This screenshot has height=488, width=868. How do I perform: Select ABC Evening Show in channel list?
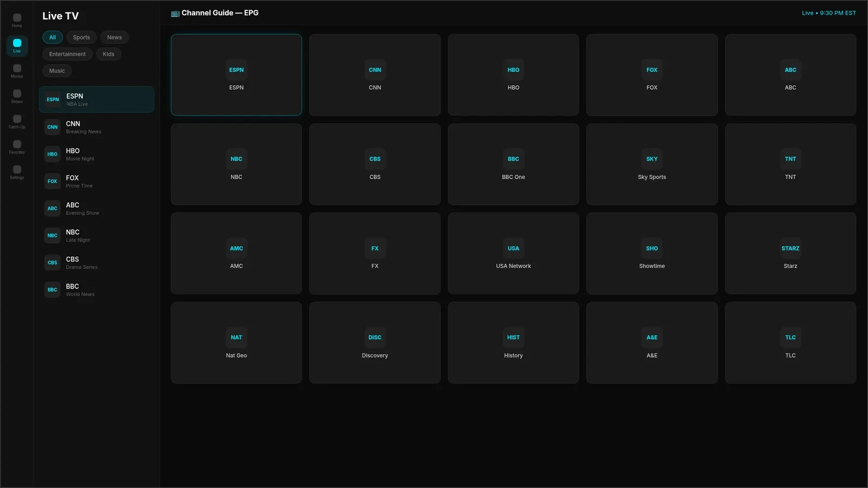click(97, 209)
